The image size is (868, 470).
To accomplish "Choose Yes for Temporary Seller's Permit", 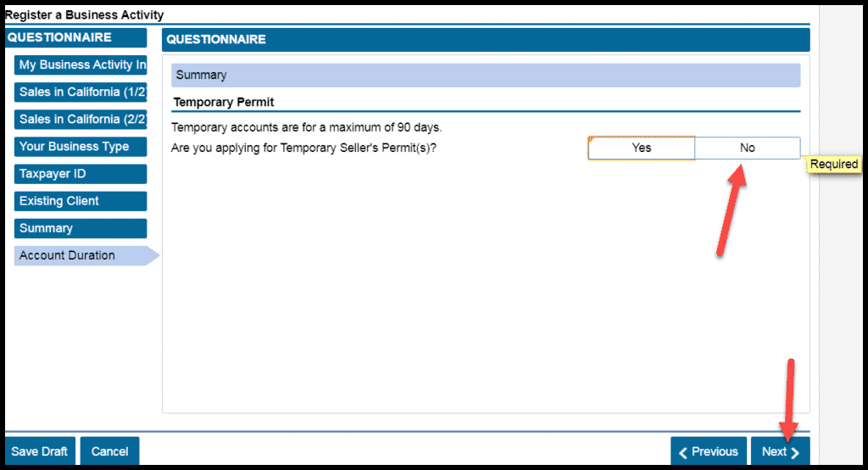I will coord(642,148).
